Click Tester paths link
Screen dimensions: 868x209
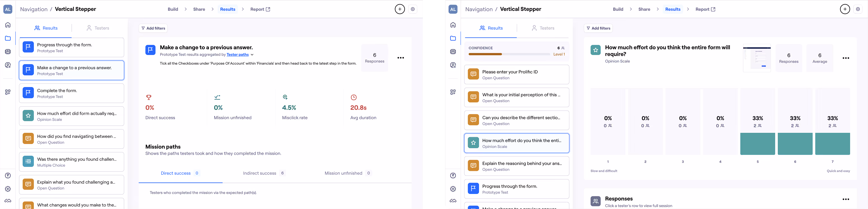(x=238, y=55)
